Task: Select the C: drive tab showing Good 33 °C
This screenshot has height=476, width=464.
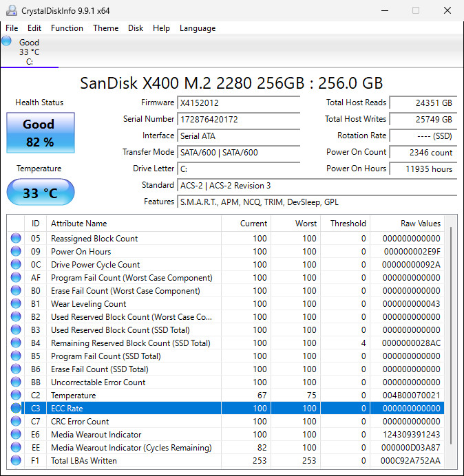Action: [x=30, y=52]
